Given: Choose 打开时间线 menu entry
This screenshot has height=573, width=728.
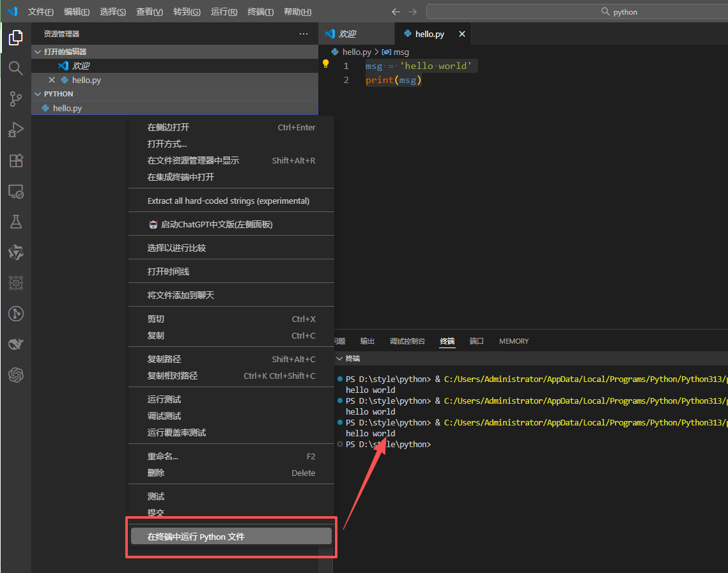Looking at the screenshot, I should coord(231,271).
